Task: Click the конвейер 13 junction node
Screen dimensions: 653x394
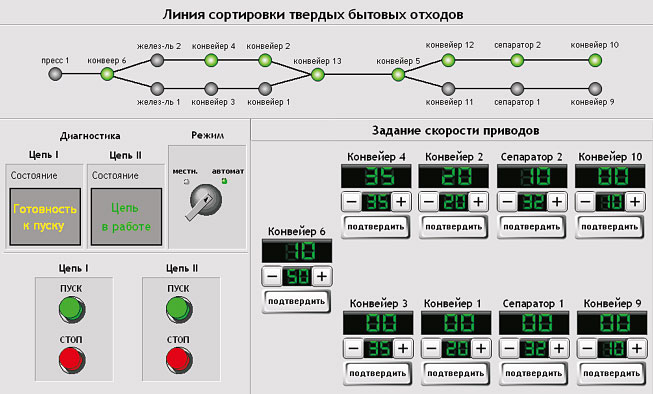Action: coord(317,75)
